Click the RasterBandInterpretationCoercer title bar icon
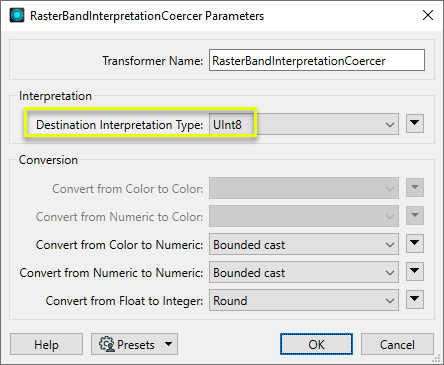444x365 pixels. pyautogui.click(x=17, y=15)
